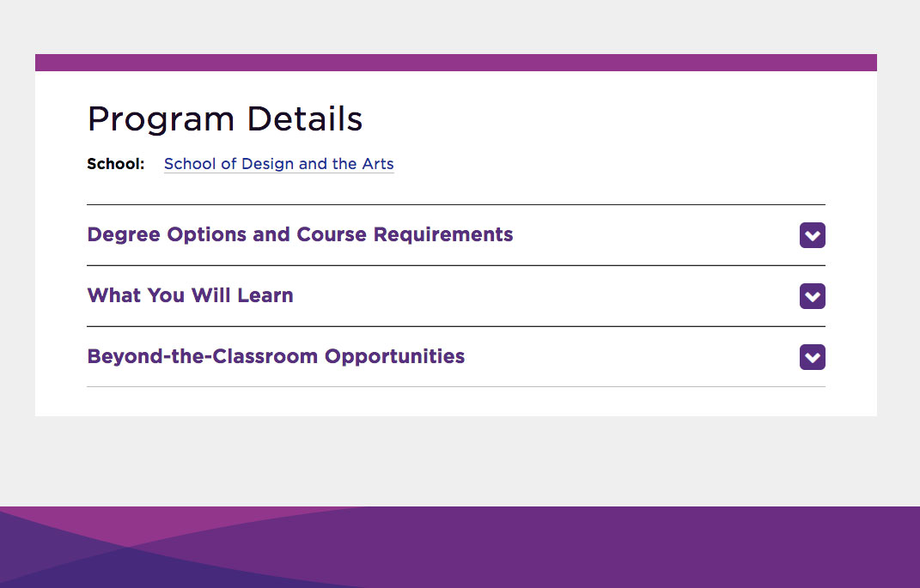This screenshot has width=920, height=588.
Task: Click the What You Will Learn chevron icon
Action: [x=812, y=296]
